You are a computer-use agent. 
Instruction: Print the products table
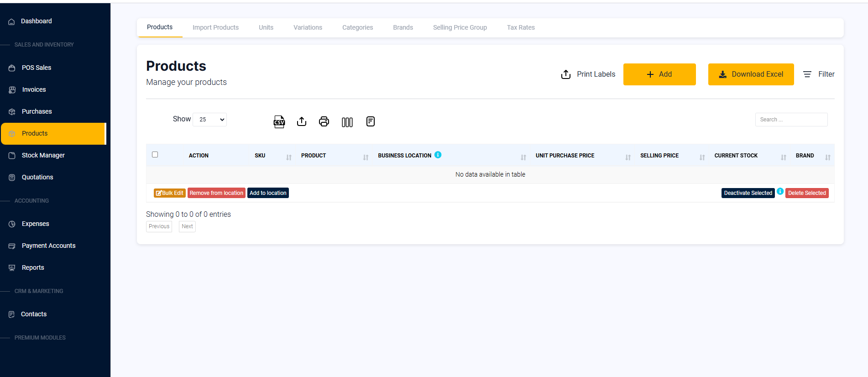pos(324,121)
